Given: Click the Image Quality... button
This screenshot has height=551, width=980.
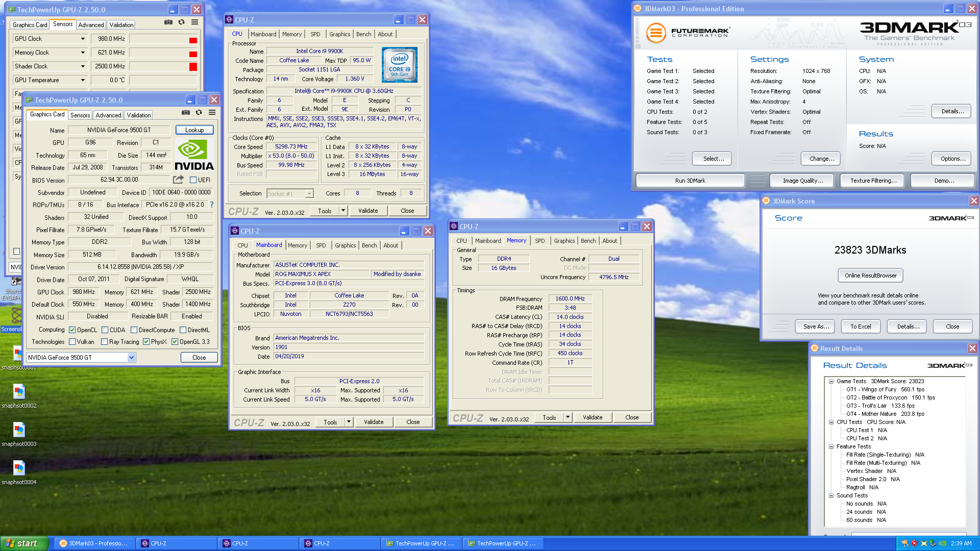Looking at the screenshot, I should coord(803,181).
